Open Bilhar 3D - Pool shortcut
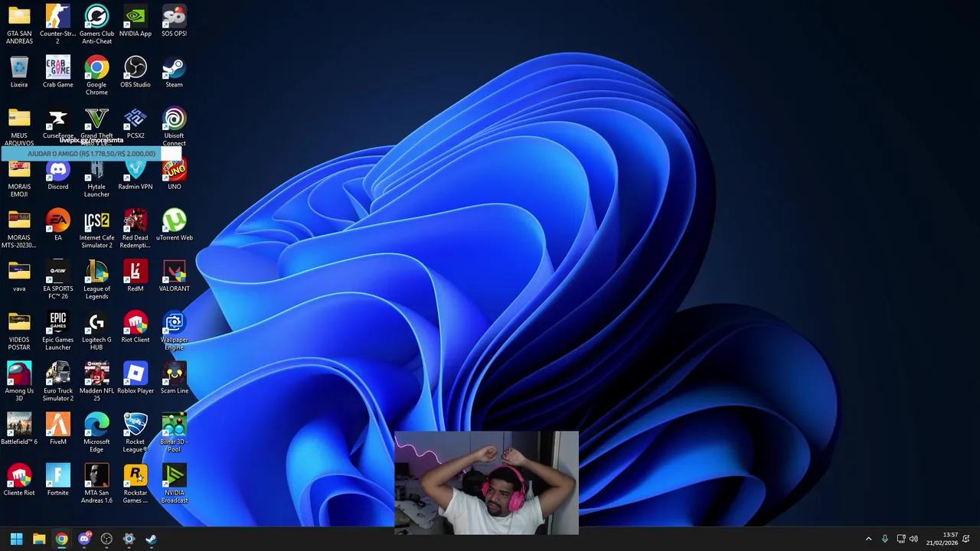980x551 pixels. tap(174, 433)
